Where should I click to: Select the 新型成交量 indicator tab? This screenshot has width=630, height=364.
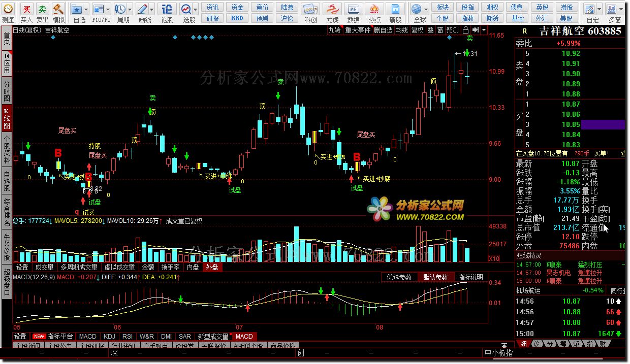(x=213, y=336)
